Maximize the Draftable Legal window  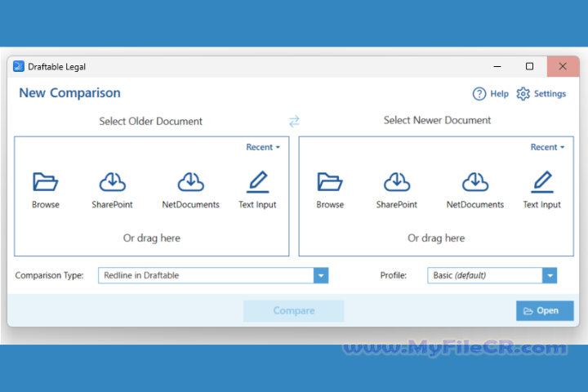pyautogui.click(x=529, y=66)
